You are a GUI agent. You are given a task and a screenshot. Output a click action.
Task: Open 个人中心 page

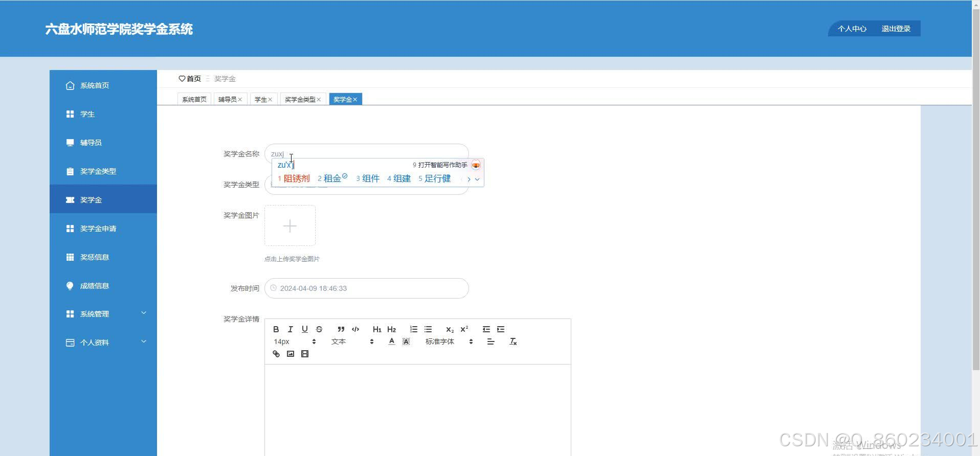(852, 29)
